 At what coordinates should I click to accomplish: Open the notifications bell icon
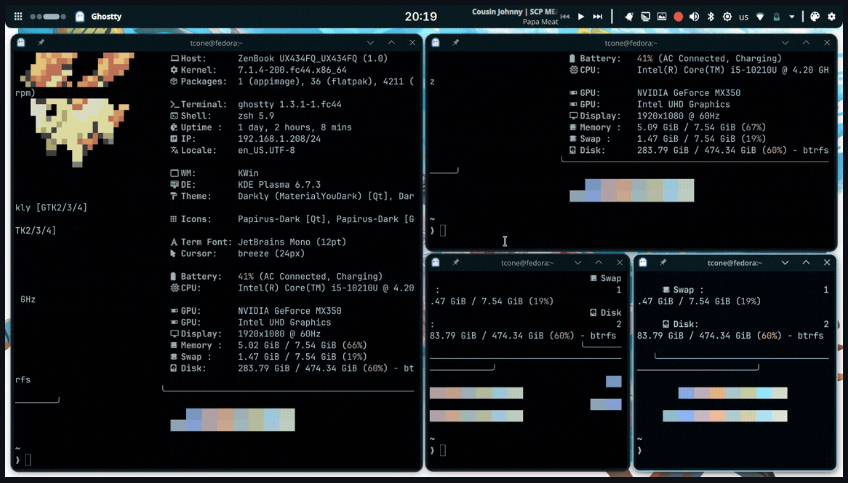click(629, 17)
